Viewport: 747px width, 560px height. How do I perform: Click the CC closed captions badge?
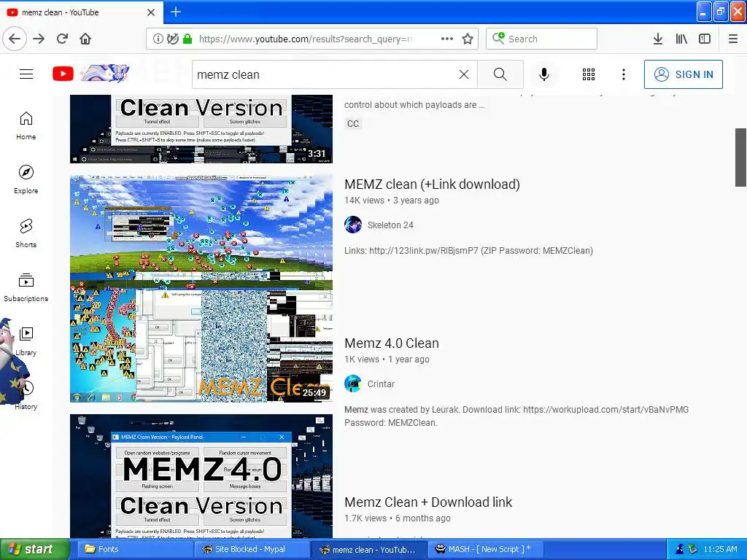point(353,124)
